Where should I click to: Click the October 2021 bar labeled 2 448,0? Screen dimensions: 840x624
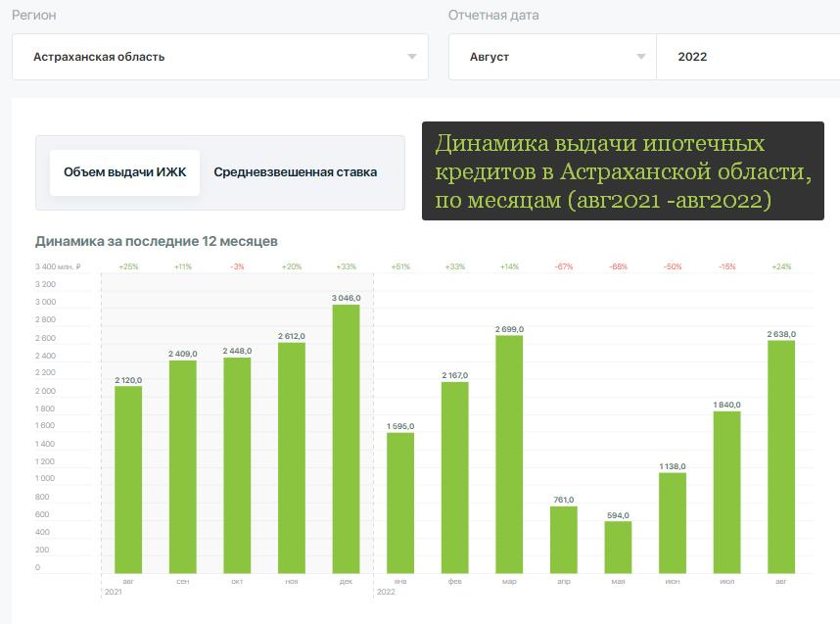point(237,465)
